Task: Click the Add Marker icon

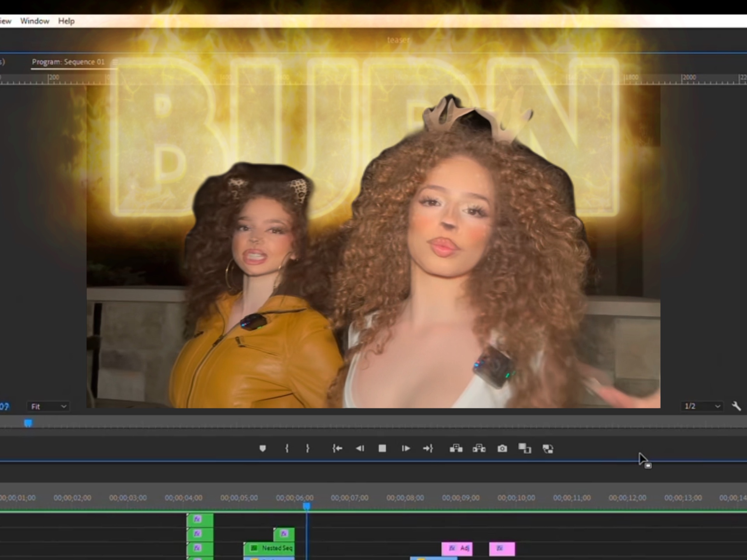Action: [x=263, y=448]
